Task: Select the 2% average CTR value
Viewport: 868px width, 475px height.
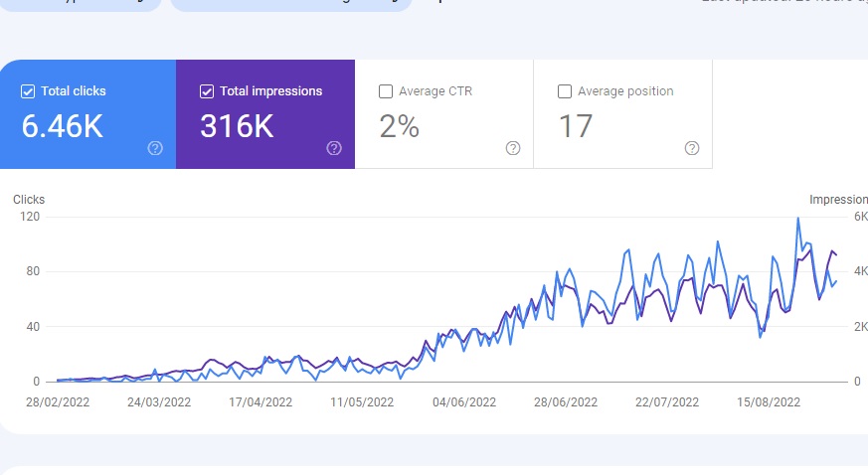Action: 400,126
